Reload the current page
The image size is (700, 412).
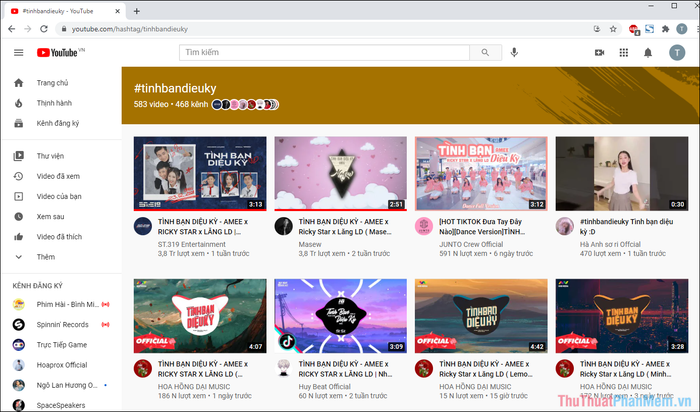tap(44, 29)
